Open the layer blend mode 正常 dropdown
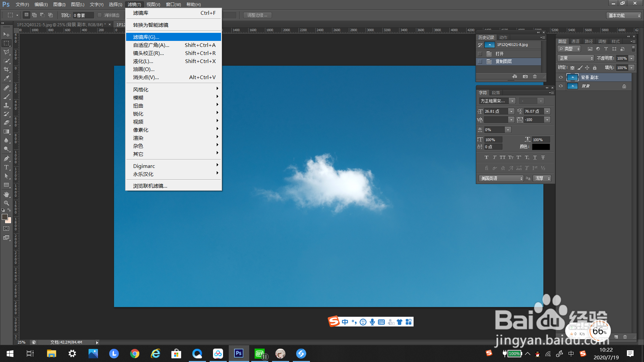The width and height of the screenshot is (644, 362). point(576,58)
